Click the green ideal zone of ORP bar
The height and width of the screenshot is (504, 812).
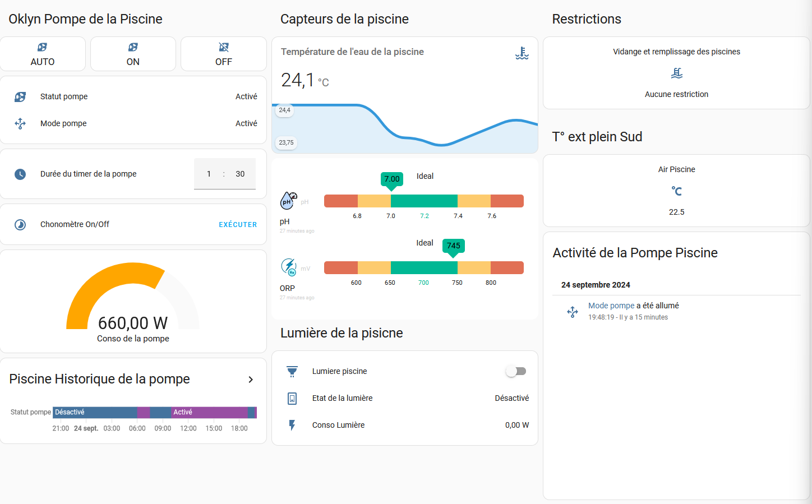[424, 267]
